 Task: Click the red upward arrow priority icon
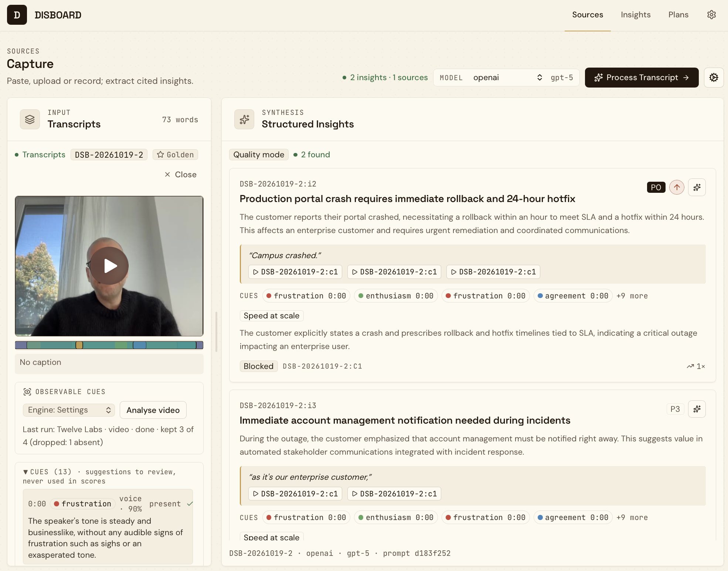677,187
